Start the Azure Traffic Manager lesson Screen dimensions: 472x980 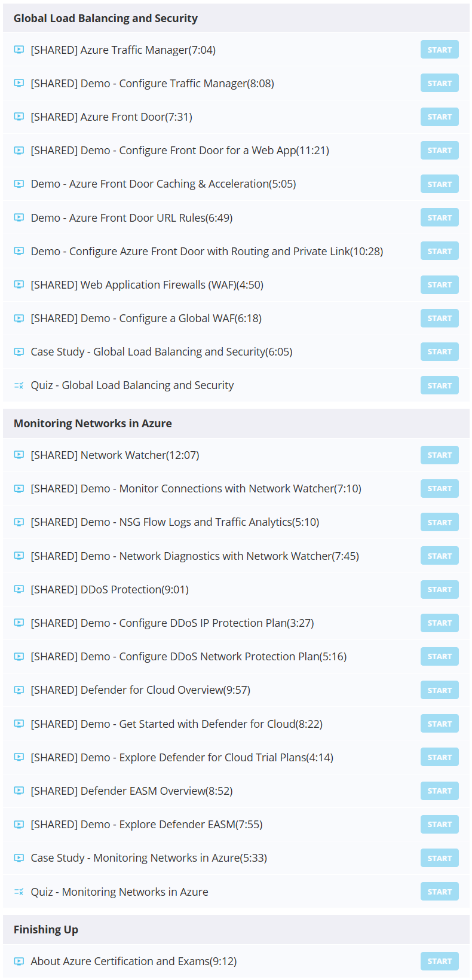(440, 50)
